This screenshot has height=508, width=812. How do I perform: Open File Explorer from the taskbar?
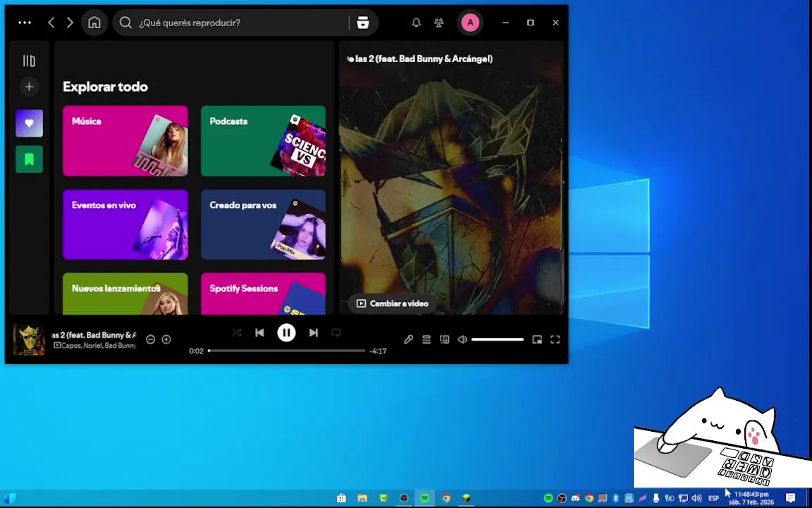click(362, 498)
